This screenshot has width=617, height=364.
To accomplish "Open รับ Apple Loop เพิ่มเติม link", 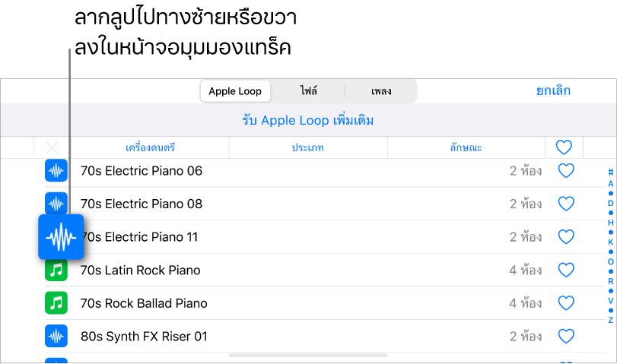I will click(x=308, y=121).
